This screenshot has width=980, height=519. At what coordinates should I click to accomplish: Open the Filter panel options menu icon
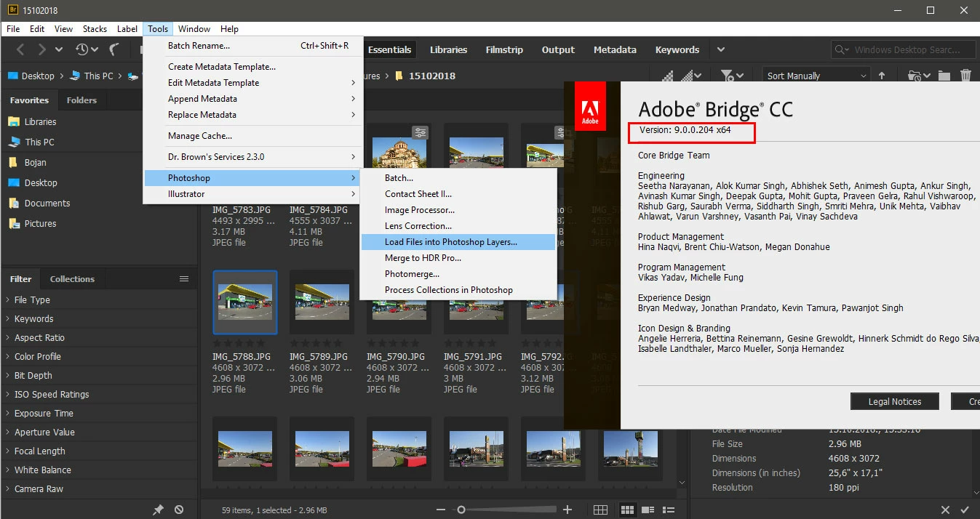(x=185, y=279)
